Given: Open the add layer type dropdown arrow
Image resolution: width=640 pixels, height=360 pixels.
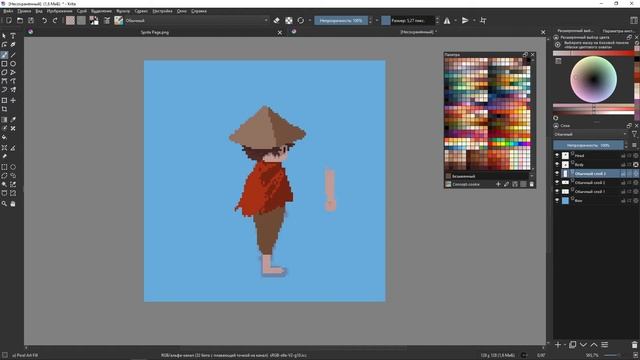Looking at the screenshot, I should pyautogui.click(x=565, y=345).
